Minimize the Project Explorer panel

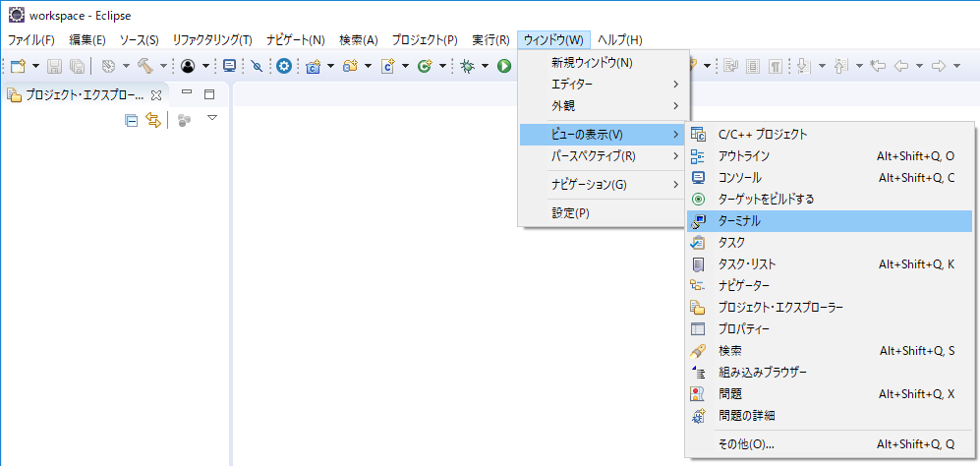point(186,94)
